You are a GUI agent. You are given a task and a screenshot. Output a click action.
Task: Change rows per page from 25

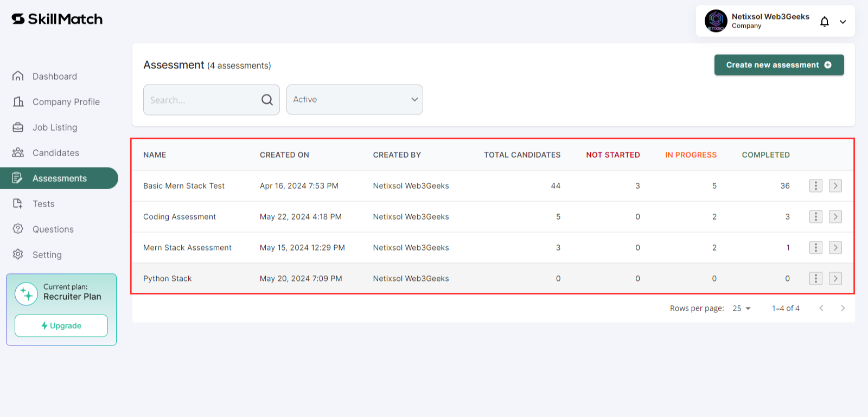pos(742,309)
